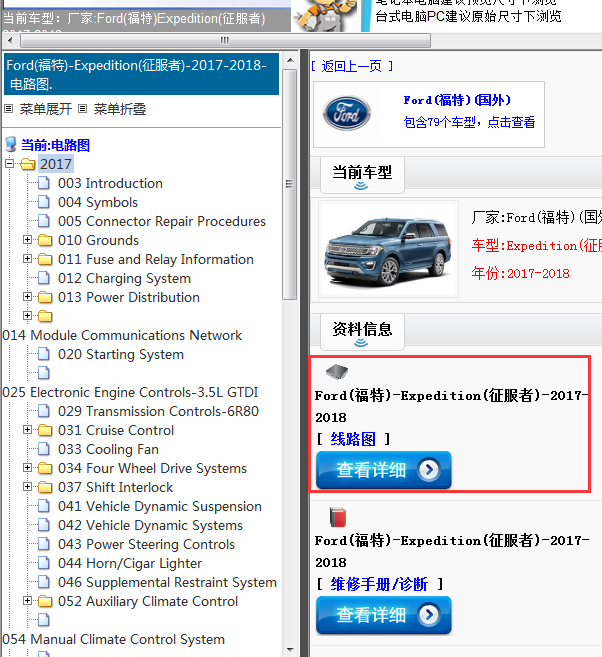This screenshot has width=602, height=657.
Task: Click the 返回上一页 back link
Action: [x=351, y=66]
